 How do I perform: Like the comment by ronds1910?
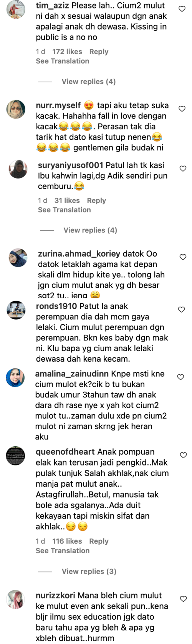pos(181,309)
